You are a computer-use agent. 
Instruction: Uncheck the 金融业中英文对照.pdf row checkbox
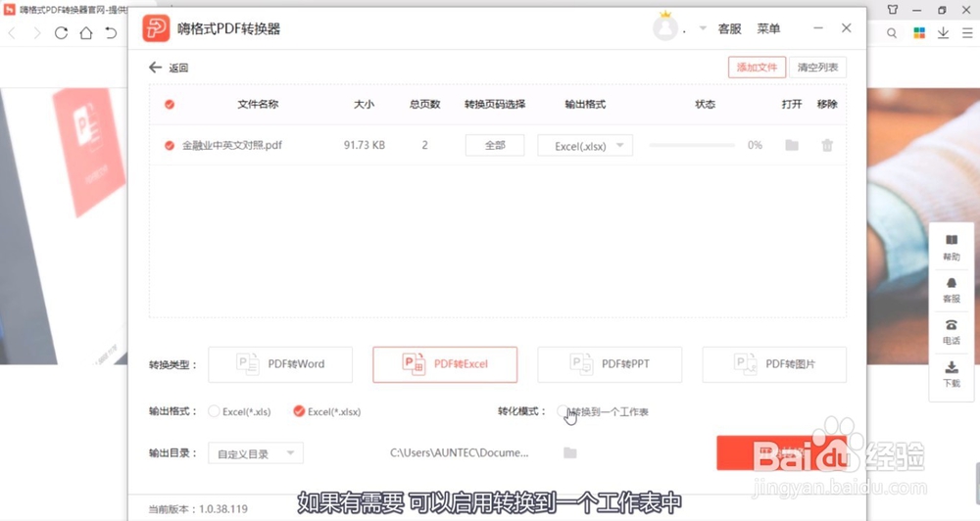(170, 146)
